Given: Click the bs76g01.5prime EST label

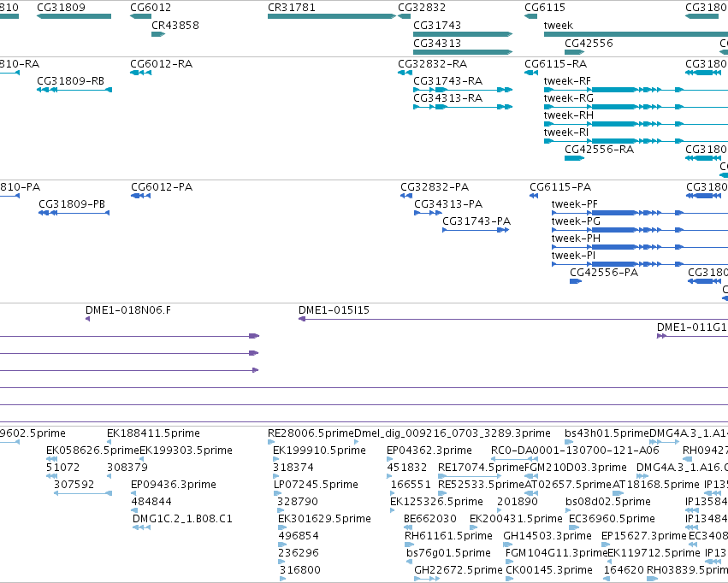Looking at the screenshot, I should pos(448,553).
